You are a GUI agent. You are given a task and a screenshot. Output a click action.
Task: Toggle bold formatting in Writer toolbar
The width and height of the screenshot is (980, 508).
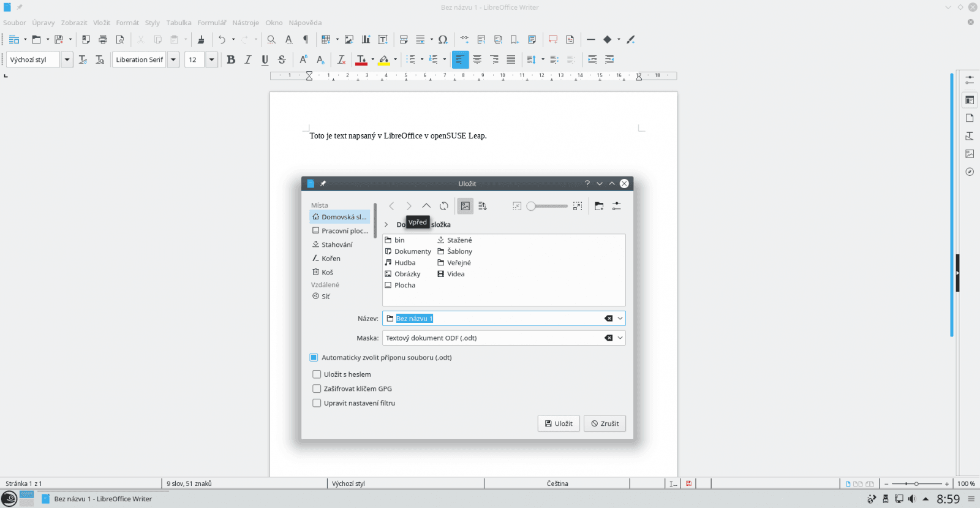click(231, 59)
